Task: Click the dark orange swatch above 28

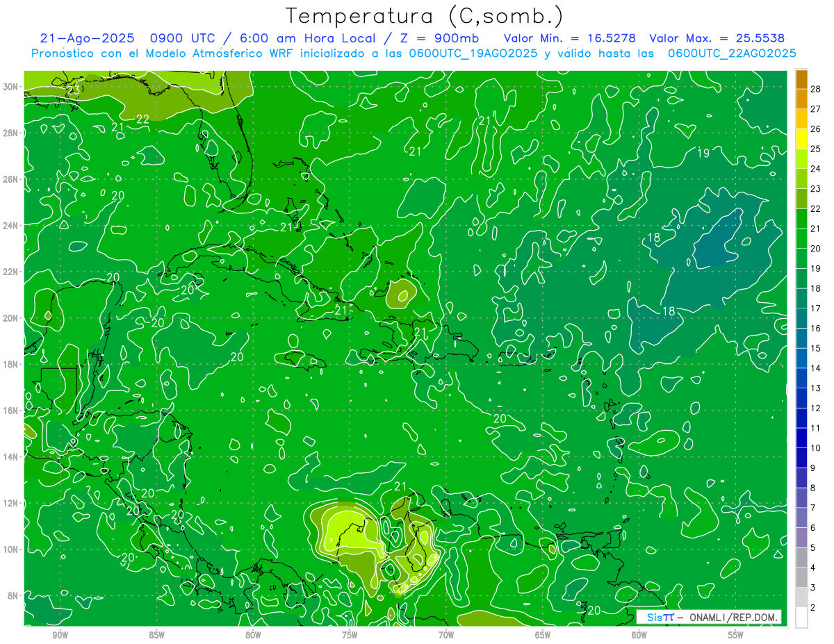Action: tap(801, 79)
